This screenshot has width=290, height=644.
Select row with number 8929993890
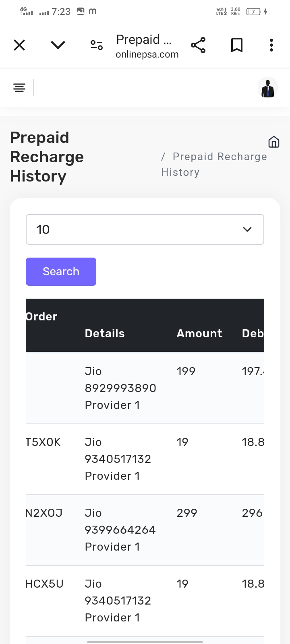[x=120, y=388]
